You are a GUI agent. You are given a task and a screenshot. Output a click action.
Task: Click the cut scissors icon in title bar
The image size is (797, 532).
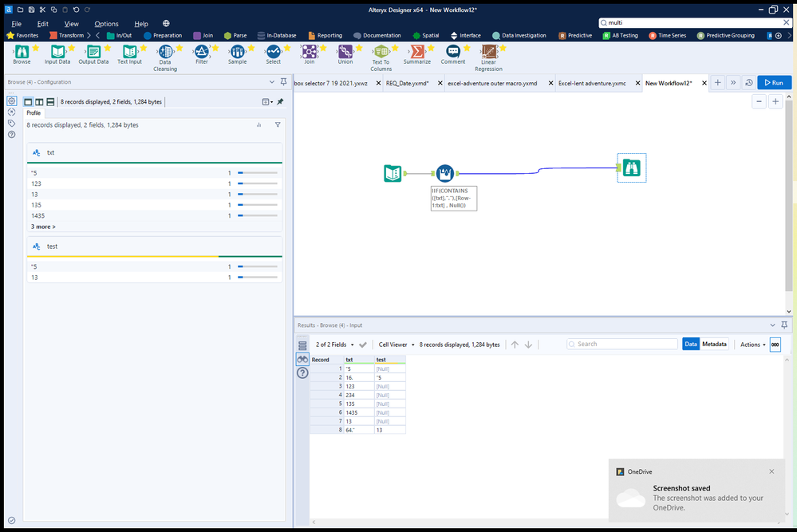(43, 10)
